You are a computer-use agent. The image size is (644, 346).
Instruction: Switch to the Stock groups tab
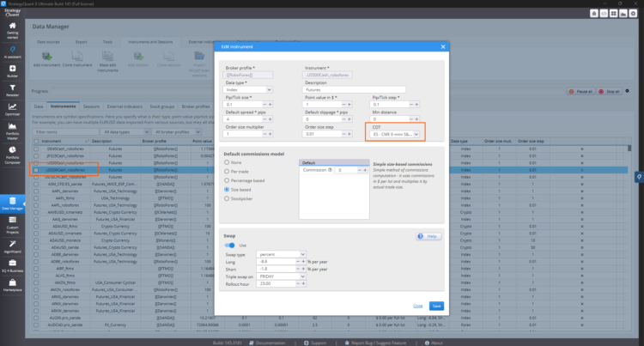click(161, 106)
